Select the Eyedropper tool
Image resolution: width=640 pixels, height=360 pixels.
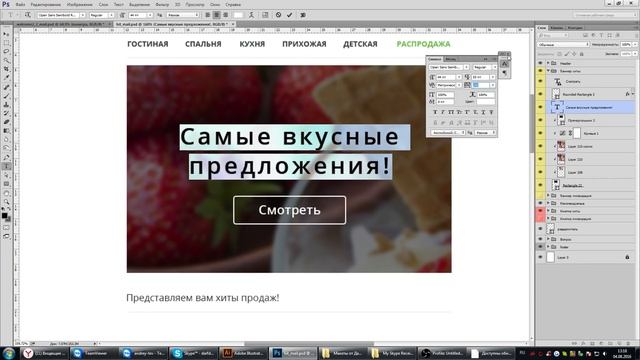click(x=6, y=78)
